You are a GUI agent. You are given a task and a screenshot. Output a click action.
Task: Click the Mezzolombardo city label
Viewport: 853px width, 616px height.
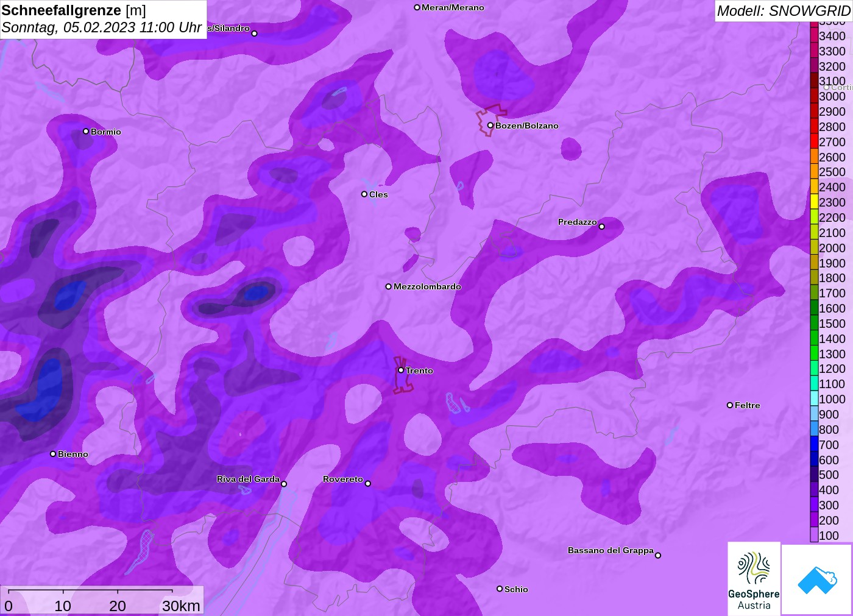[x=427, y=286]
